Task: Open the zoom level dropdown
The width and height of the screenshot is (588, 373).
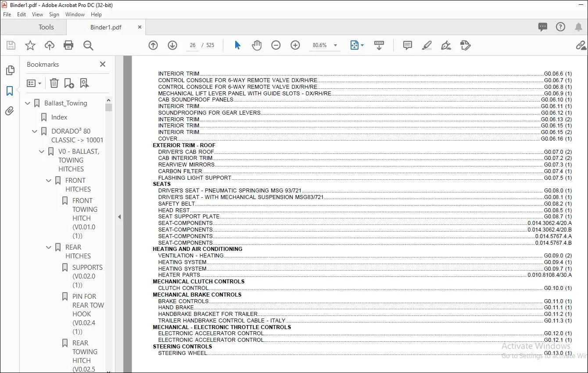Action: point(336,45)
